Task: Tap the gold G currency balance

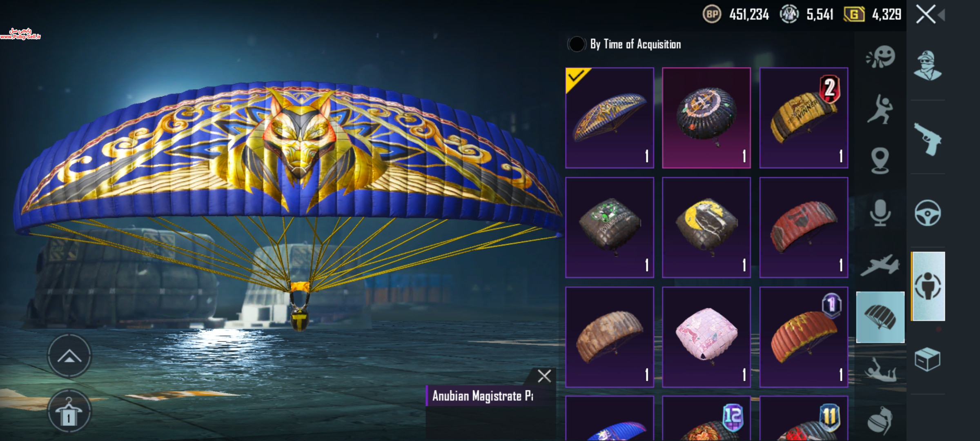Action: (873, 15)
